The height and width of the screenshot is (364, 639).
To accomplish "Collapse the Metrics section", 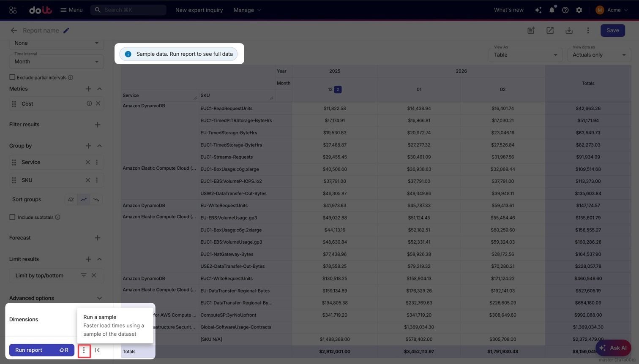I will coord(99,89).
